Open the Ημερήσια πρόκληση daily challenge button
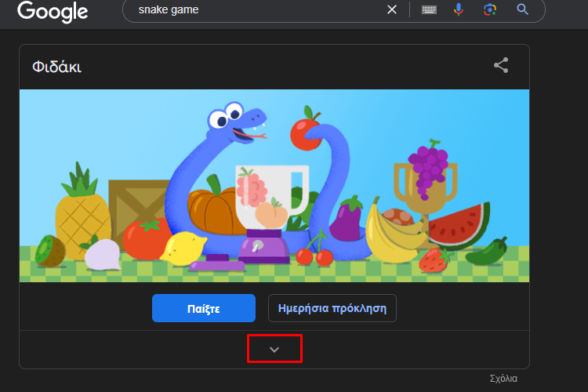 click(x=332, y=308)
